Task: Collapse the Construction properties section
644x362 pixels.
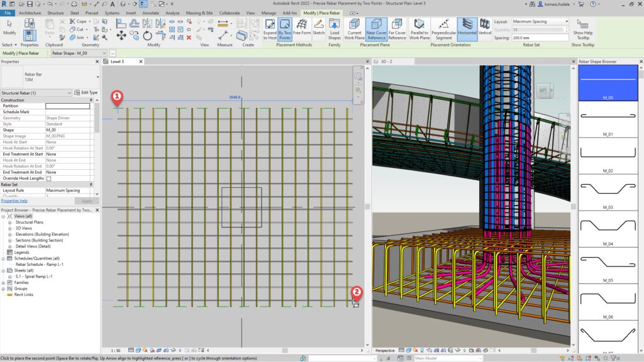Action: click(x=91, y=100)
